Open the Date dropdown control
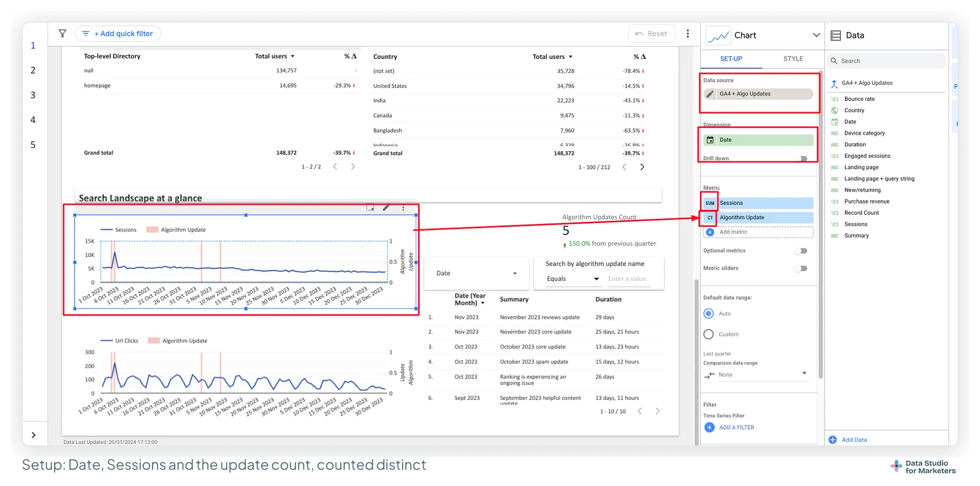 [476, 273]
